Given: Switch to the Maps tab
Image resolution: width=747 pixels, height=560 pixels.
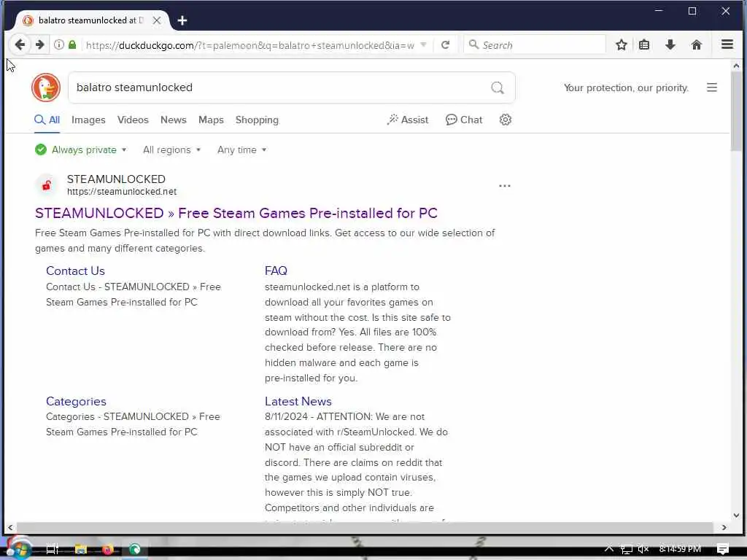Looking at the screenshot, I should 211,120.
